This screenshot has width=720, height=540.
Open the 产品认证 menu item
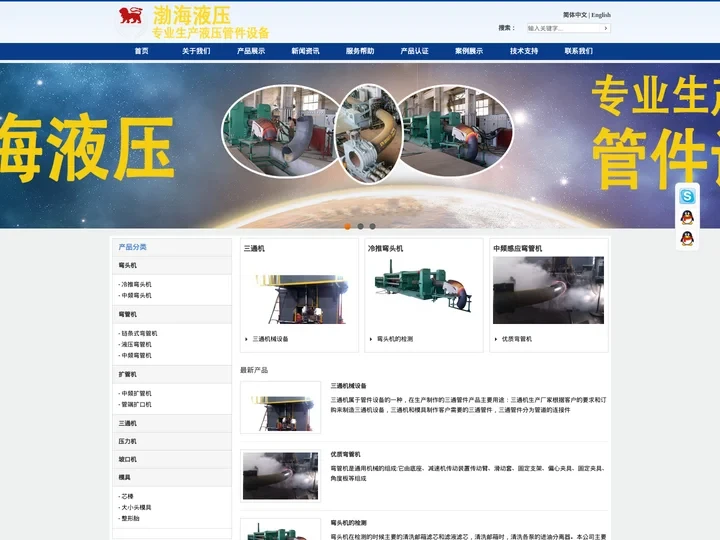coord(414,51)
